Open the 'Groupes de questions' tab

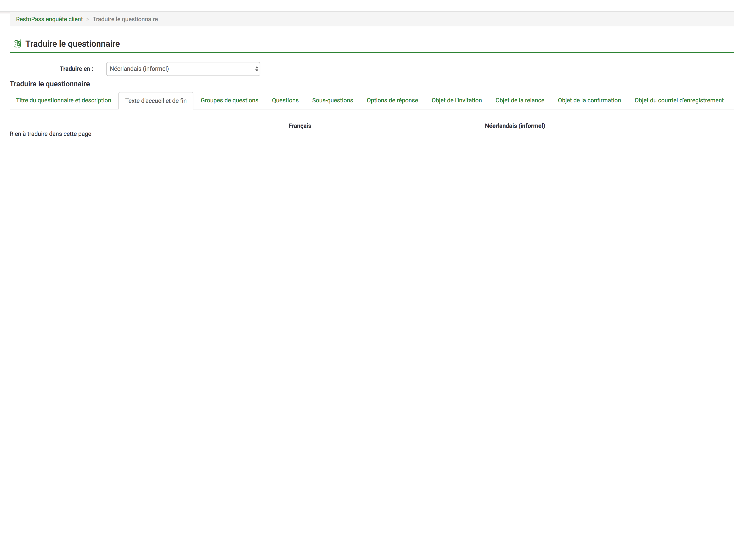229,100
